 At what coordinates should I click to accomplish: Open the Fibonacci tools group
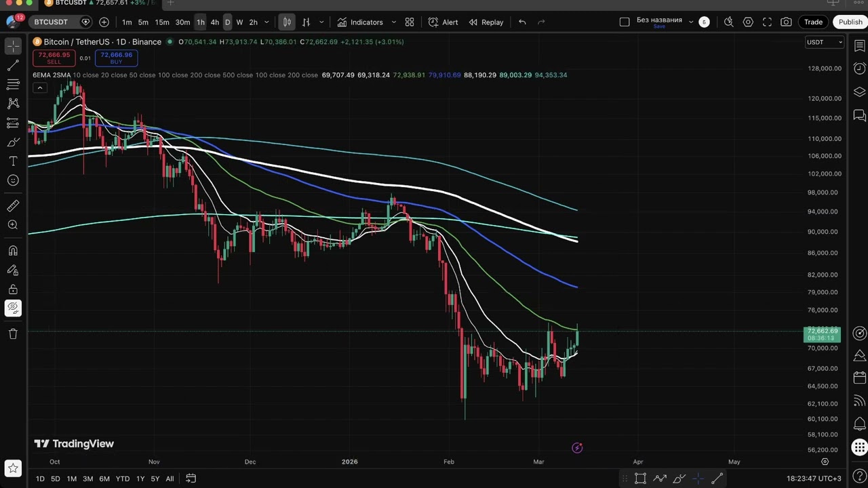pos(13,85)
